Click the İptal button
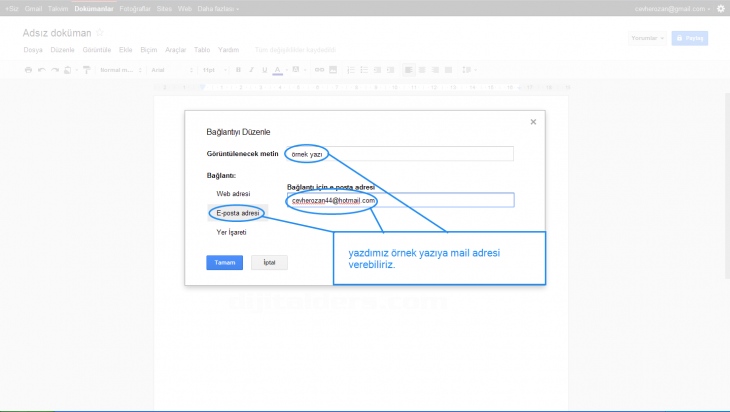Image resolution: width=730 pixels, height=412 pixels. 269,262
